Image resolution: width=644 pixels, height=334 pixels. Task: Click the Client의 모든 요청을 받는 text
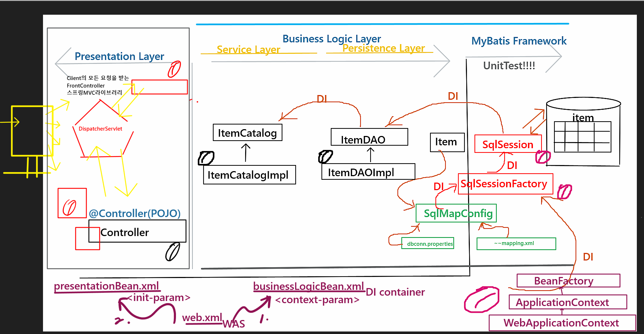[x=98, y=78]
